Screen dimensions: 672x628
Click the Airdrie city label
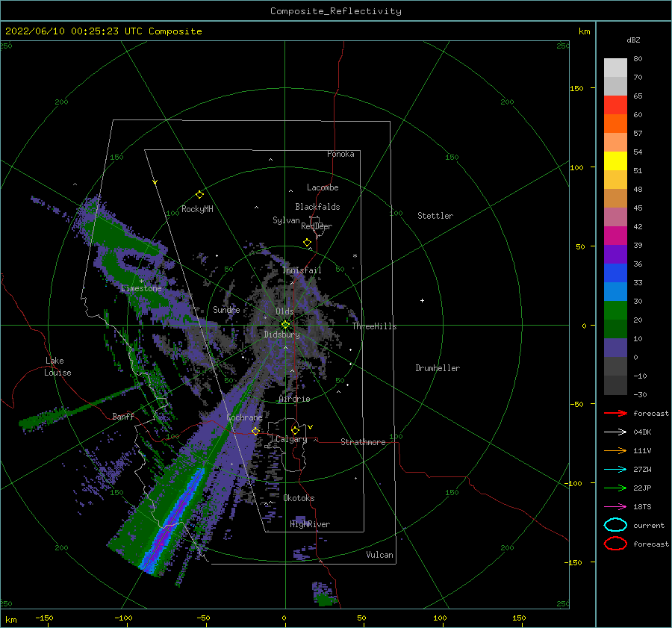294,399
